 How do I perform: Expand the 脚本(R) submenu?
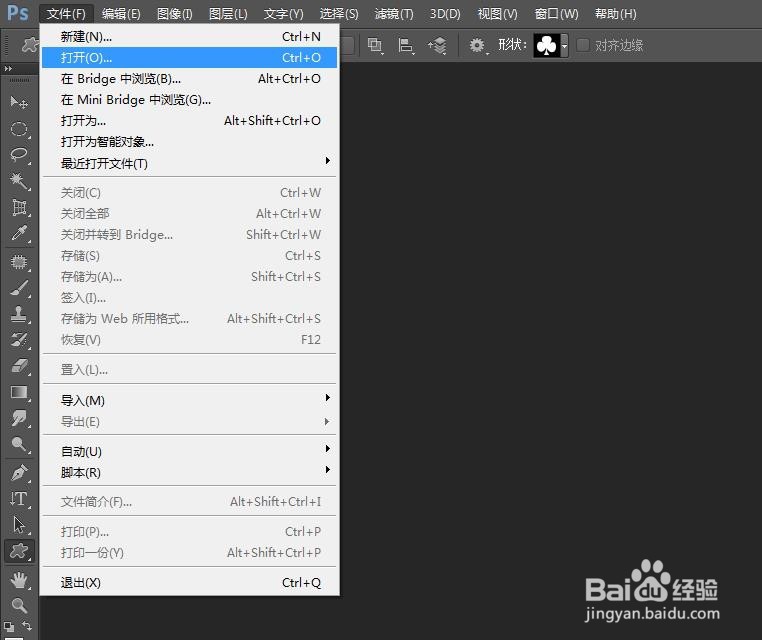pyautogui.click(x=190, y=472)
